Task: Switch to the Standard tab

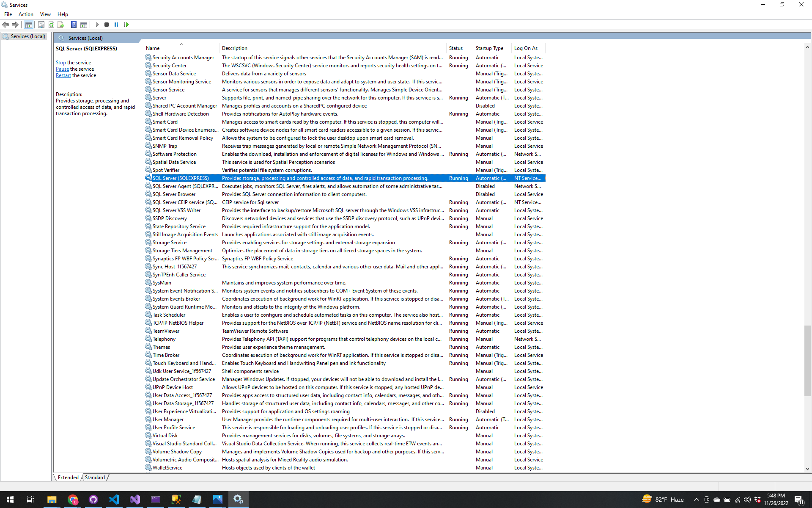Action: (x=95, y=477)
